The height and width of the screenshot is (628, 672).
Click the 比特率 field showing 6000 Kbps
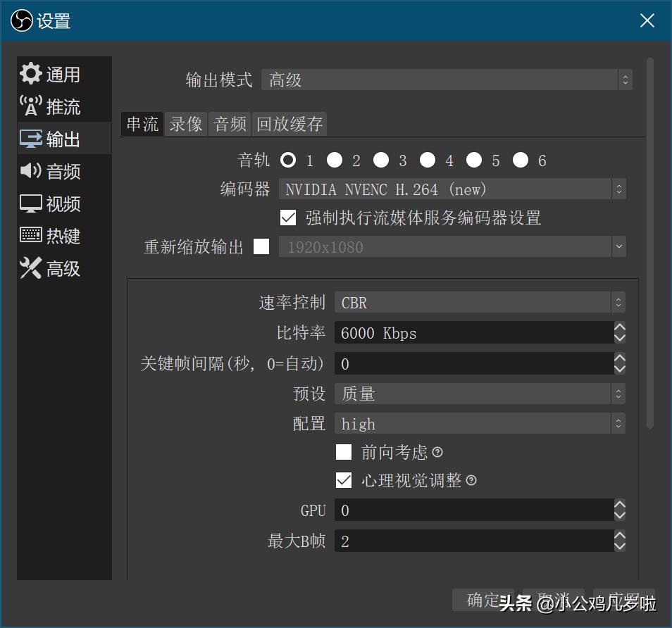click(x=474, y=332)
